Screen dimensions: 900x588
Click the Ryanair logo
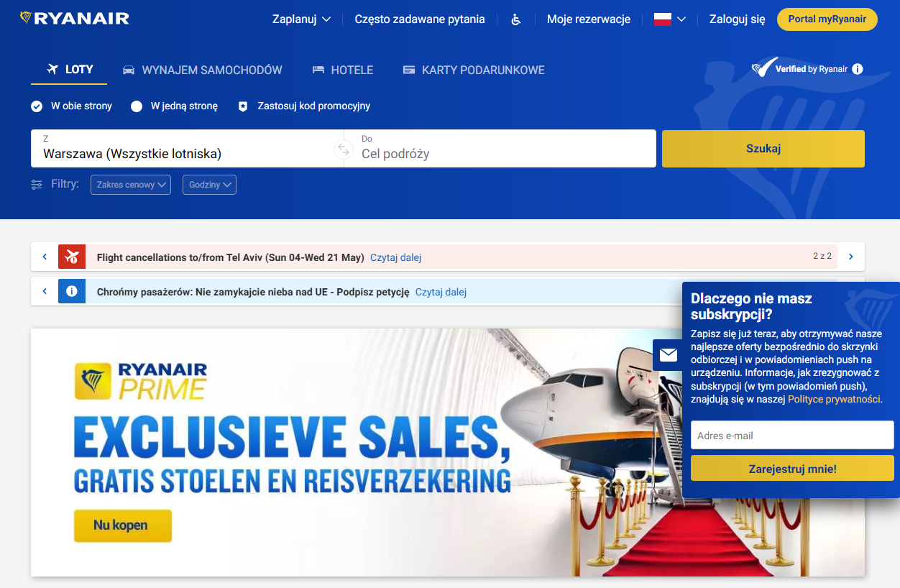[x=75, y=19]
